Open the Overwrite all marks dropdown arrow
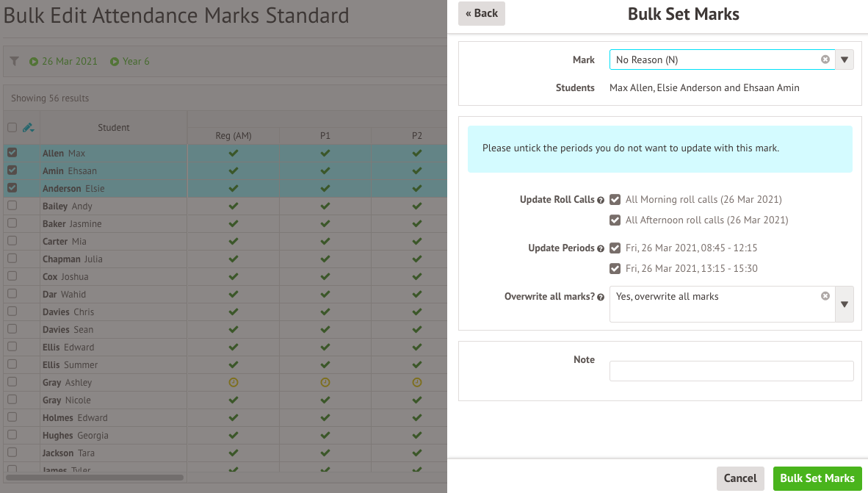The width and height of the screenshot is (868, 493). coord(845,304)
